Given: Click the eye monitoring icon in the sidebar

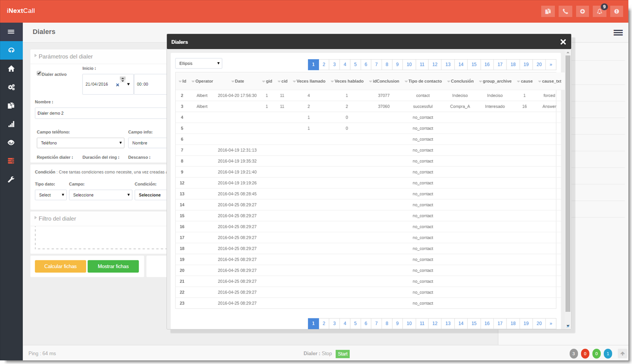Looking at the screenshot, I should pos(11,143).
